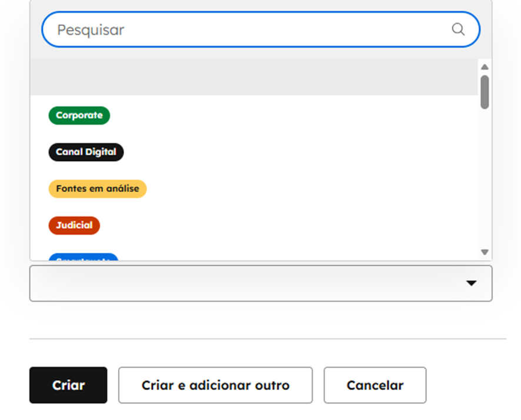Select the green Corporate tag
Viewport: 521px width, 420px height.
pos(79,115)
